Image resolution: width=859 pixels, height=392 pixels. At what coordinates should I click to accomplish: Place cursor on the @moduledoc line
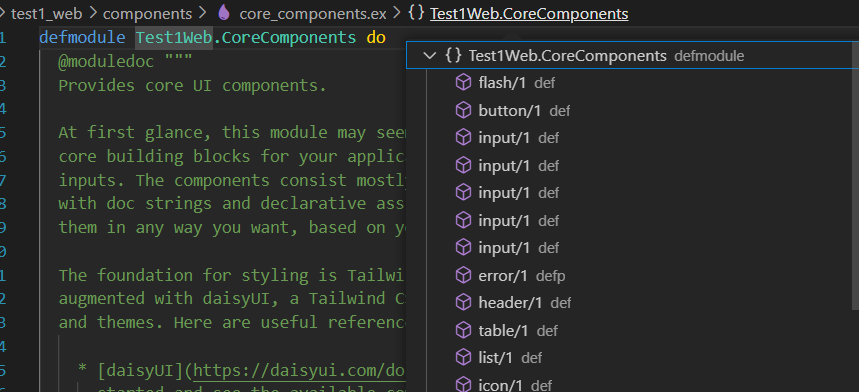(x=125, y=62)
